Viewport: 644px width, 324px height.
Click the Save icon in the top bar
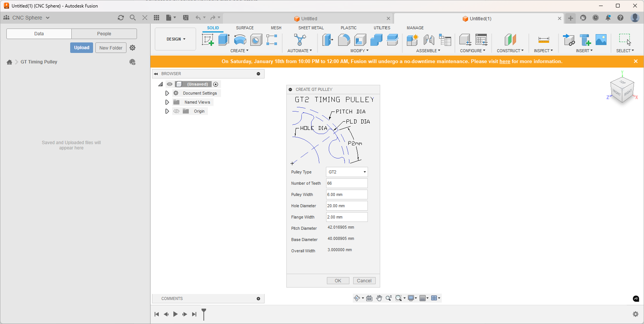pyautogui.click(x=186, y=18)
